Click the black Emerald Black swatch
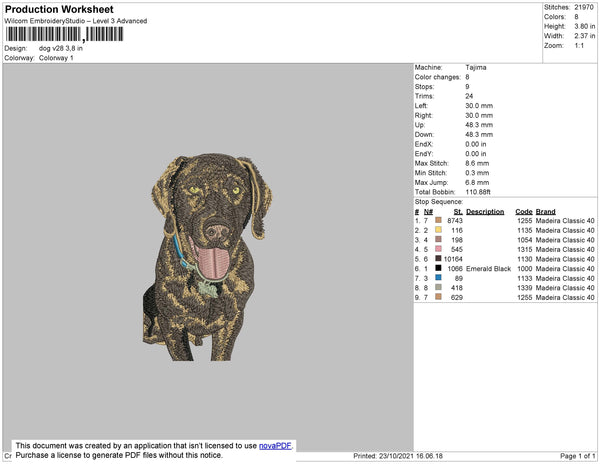 439,268
